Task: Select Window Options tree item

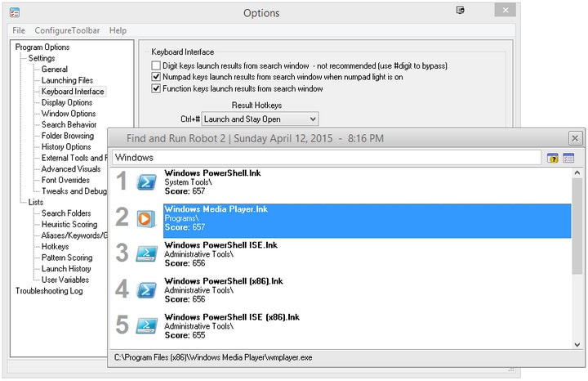Action: click(69, 114)
